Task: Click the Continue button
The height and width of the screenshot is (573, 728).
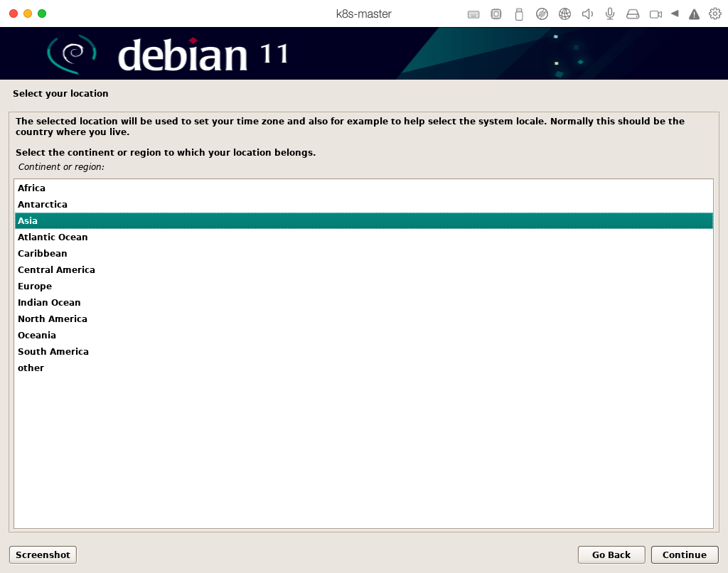Action: click(685, 555)
